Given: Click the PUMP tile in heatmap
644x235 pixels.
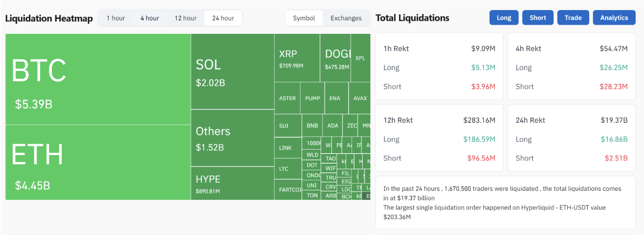Looking at the screenshot, I should [x=312, y=98].
